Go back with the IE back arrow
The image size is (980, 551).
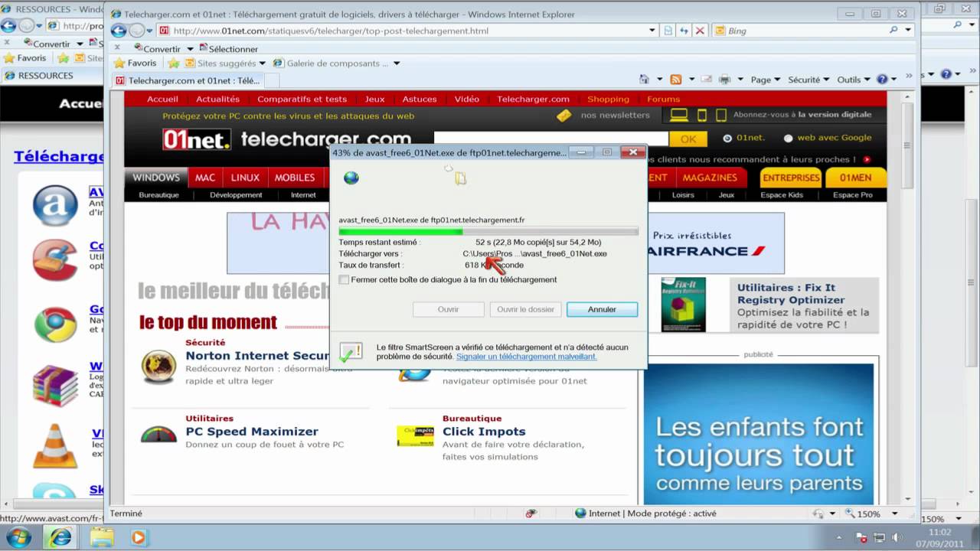(x=119, y=31)
